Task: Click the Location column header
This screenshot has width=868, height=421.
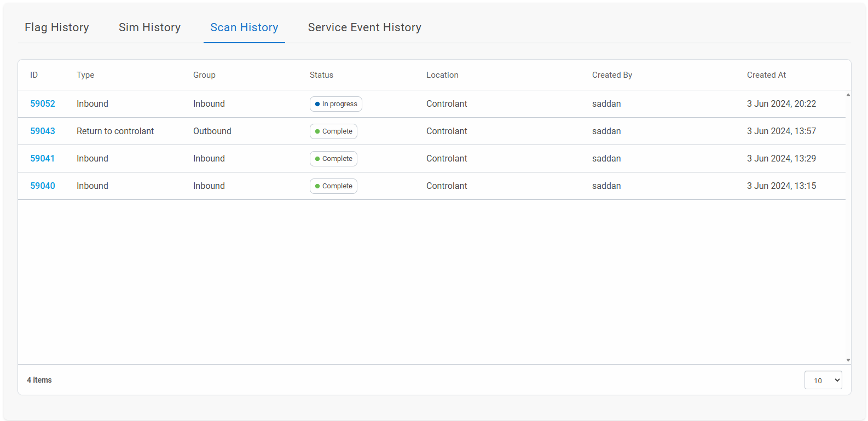Action: tap(442, 75)
